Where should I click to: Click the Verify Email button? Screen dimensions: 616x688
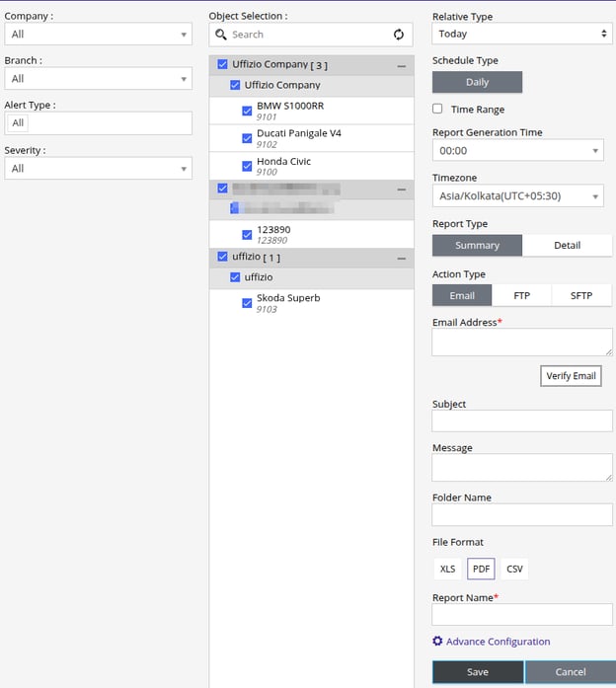click(x=572, y=376)
